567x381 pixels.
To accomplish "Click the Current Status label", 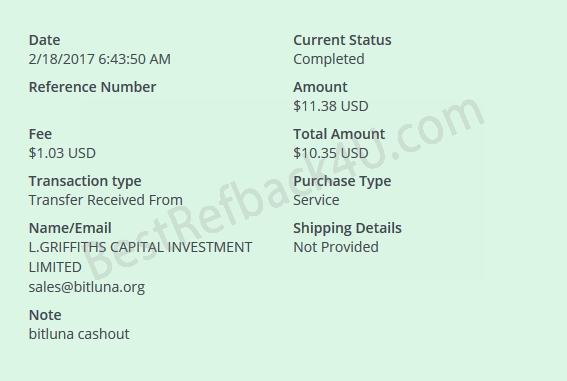I will click(x=342, y=40).
